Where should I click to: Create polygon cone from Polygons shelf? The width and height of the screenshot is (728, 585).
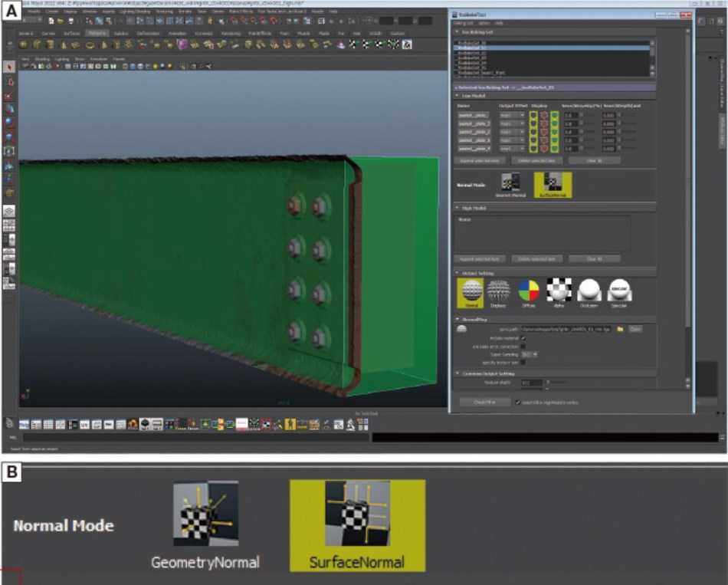pos(64,44)
